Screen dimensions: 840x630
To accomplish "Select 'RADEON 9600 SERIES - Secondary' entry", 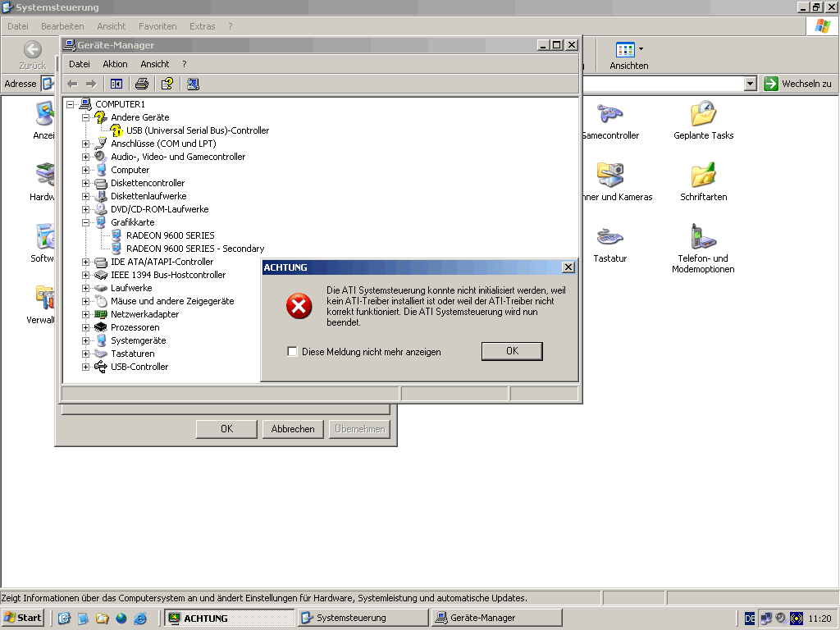I will pos(195,249).
